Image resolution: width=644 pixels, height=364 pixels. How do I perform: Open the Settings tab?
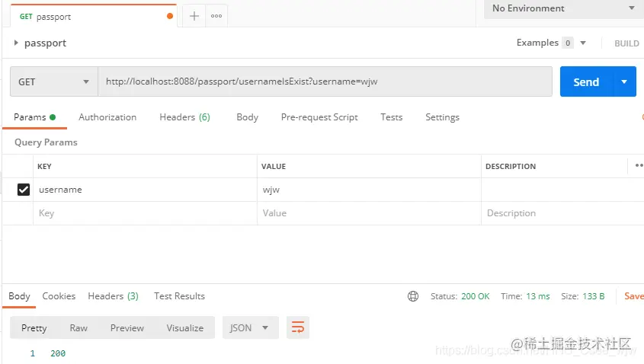tap(442, 117)
